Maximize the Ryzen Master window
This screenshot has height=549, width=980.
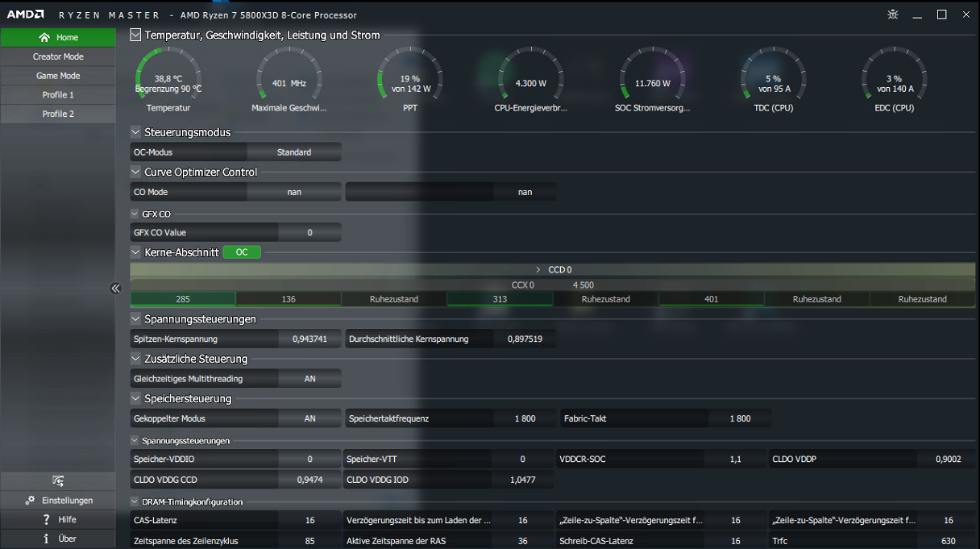pos(941,15)
